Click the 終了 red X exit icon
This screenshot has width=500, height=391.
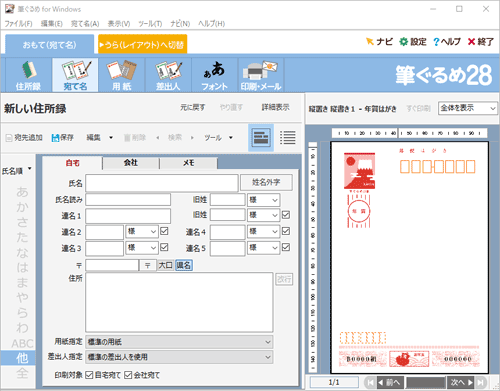(471, 42)
